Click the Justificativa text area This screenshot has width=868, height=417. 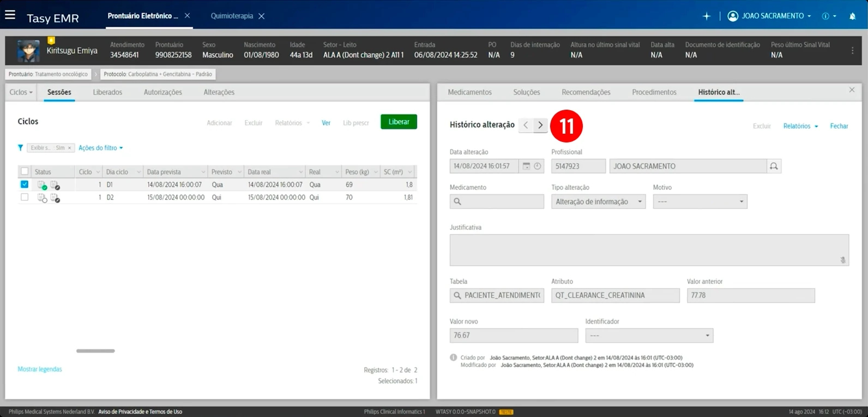click(649, 250)
